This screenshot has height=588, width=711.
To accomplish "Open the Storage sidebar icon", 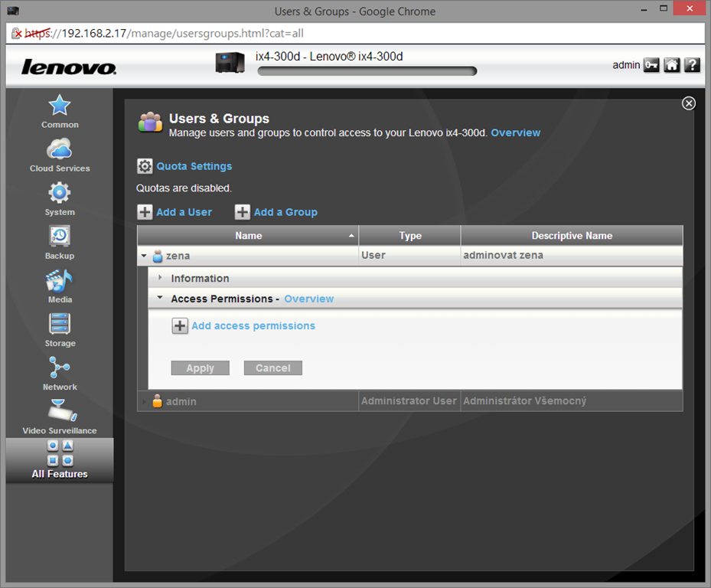I will [60, 324].
